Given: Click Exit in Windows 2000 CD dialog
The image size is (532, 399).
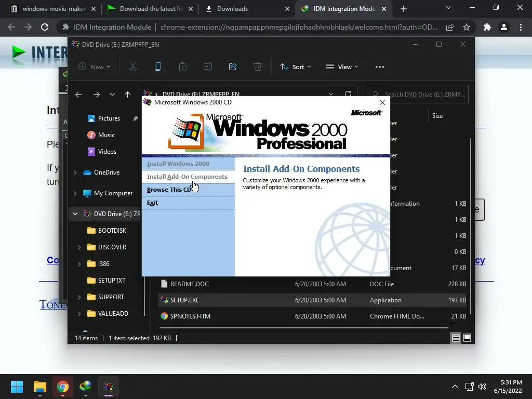Looking at the screenshot, I should click(188, 203).
